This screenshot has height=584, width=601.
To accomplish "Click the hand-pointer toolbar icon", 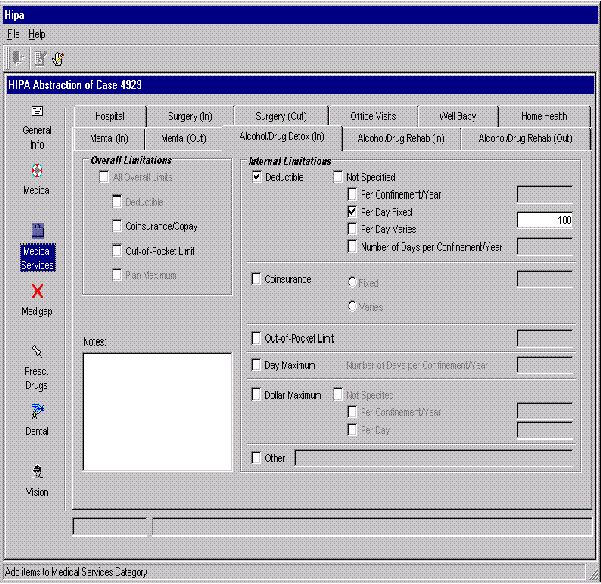I will click(x=59, y=58).
